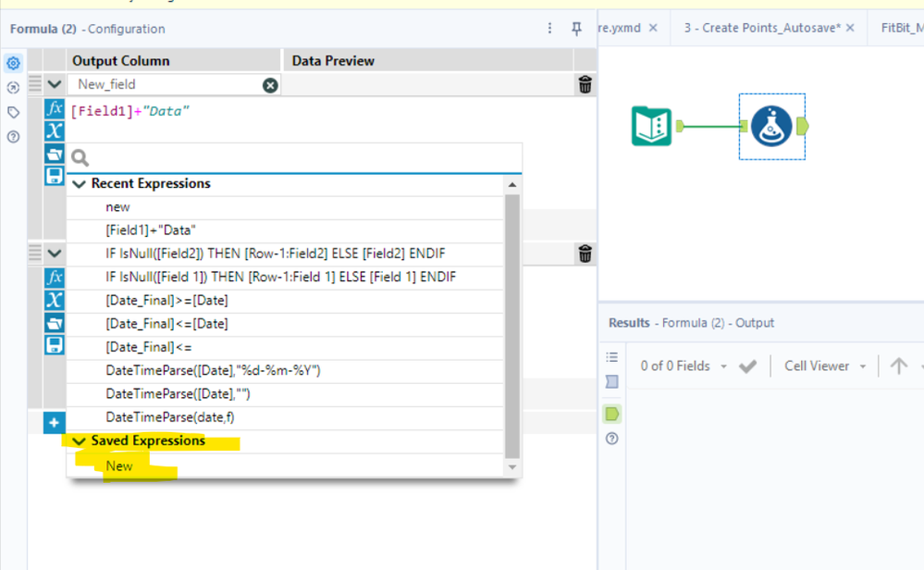The height and width of the screenshot is (570, 924).
Task: Collapse the second expression with its chevron
Action: (x=55, y=254)
